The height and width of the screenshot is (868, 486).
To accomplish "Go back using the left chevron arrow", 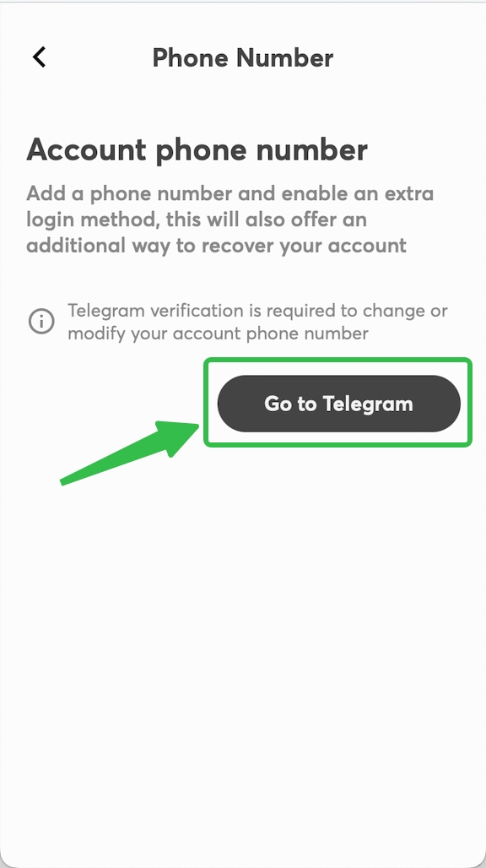I will point(39,57).
